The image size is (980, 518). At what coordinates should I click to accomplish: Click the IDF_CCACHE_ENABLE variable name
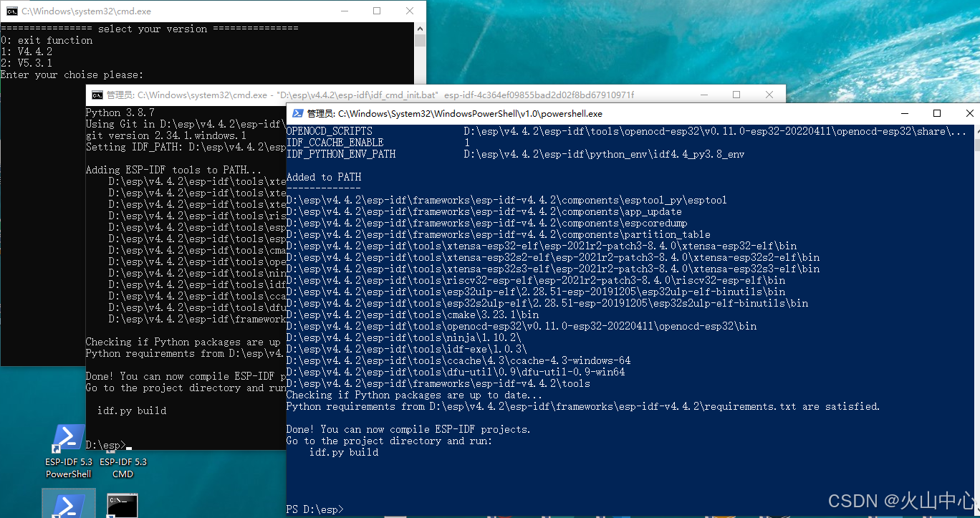point(335,143)
